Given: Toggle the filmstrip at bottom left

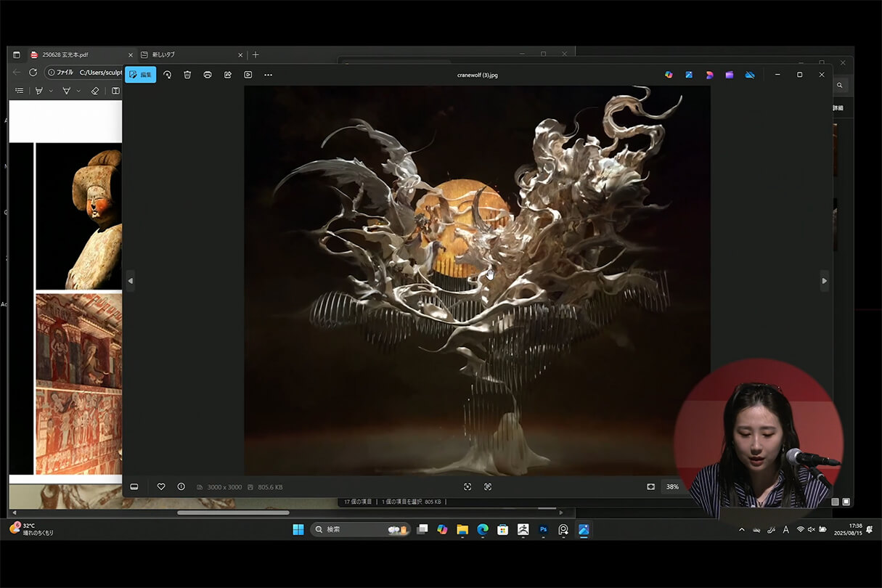Looking at the screenshot, I should coord(134,486).
